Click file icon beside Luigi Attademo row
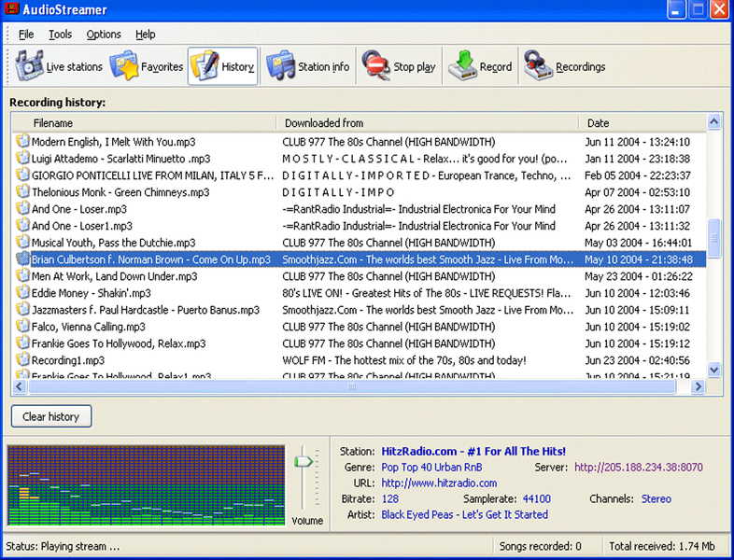The width and height of the screenshot is (734, 560). 22,158
